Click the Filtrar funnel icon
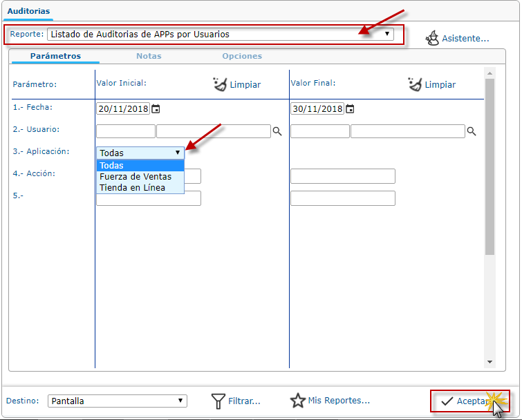The image size is (522, 420). tap(218, 401)
